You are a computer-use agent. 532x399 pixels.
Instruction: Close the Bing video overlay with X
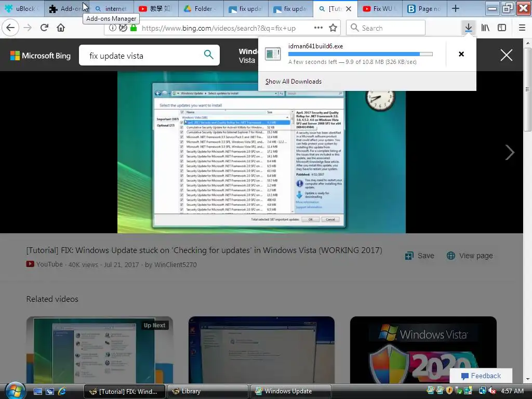click(506, 55)
